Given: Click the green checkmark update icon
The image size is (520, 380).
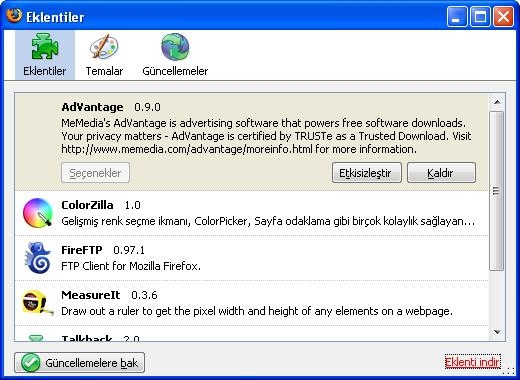Looking at the screenshot, I should [x=31, y=363].
